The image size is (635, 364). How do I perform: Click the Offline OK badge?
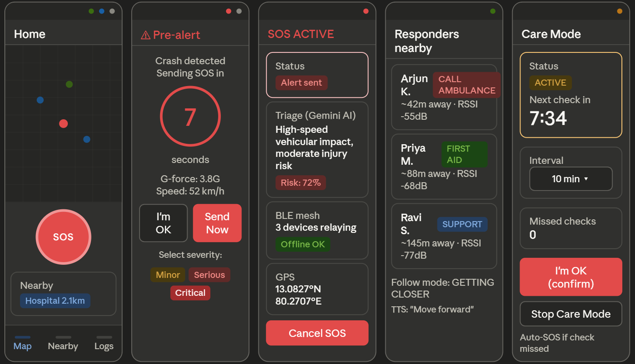303,244
